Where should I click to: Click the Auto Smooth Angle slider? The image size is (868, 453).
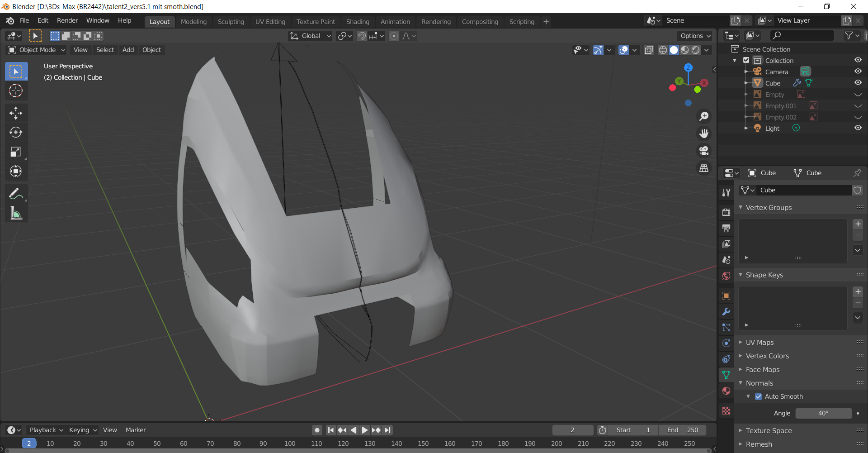pos(823,413)
